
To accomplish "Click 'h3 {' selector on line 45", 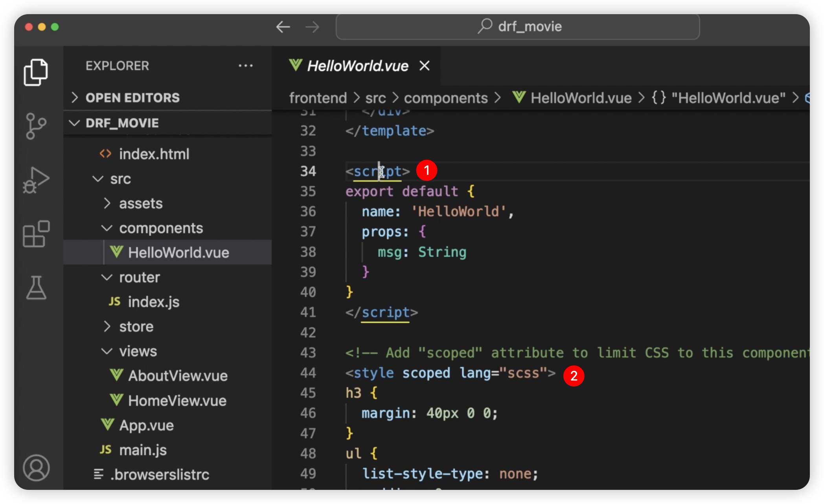I will tap(361, 393).
